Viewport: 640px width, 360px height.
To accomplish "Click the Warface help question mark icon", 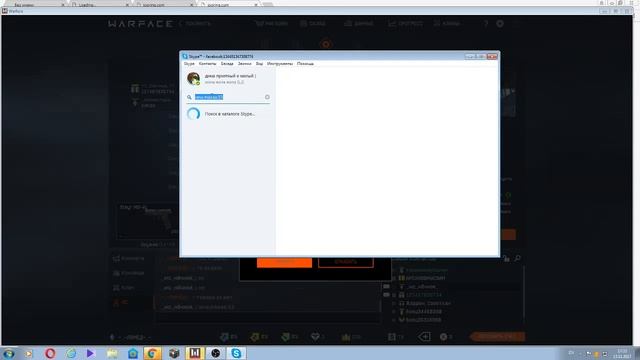I will [486, 24].
